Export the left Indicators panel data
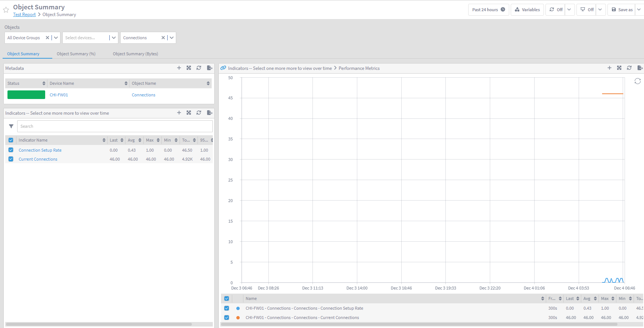The width and height of the screenshot is (644, 328). click(209, 113)
